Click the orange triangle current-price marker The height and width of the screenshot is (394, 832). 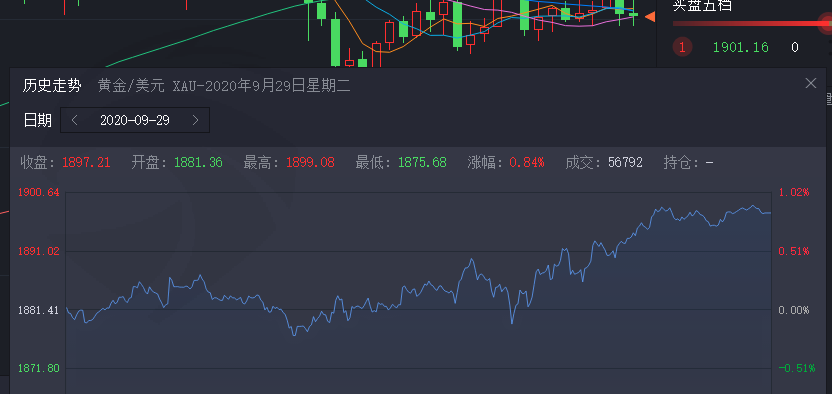(650, 17)
